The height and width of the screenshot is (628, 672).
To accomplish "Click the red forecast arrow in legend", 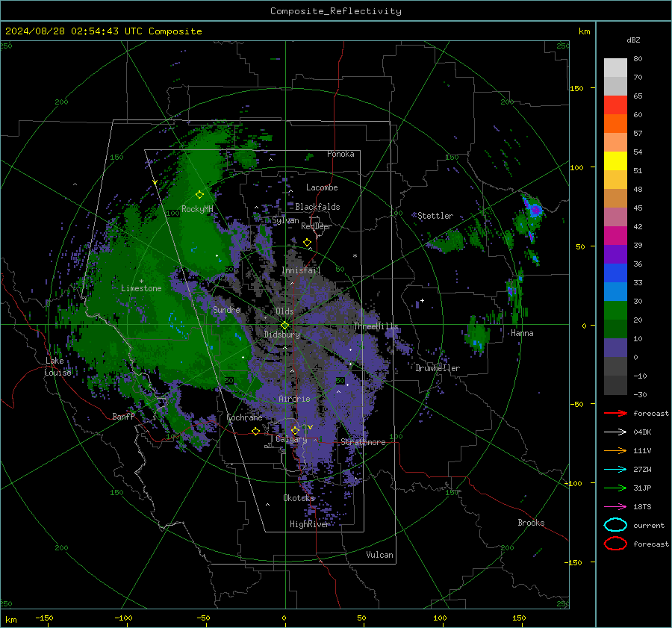I will [x=615, y=413].
